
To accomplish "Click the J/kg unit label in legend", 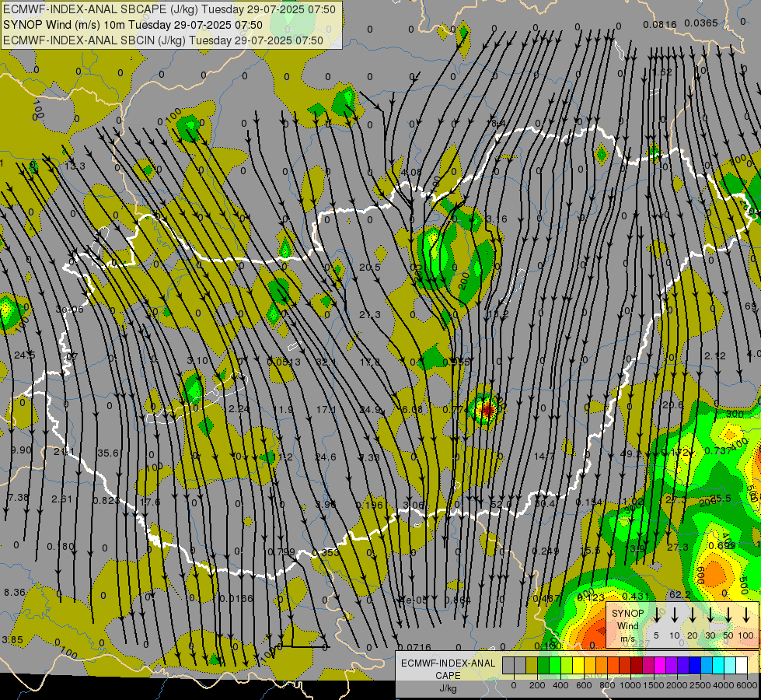I will [x=448, y=688].
